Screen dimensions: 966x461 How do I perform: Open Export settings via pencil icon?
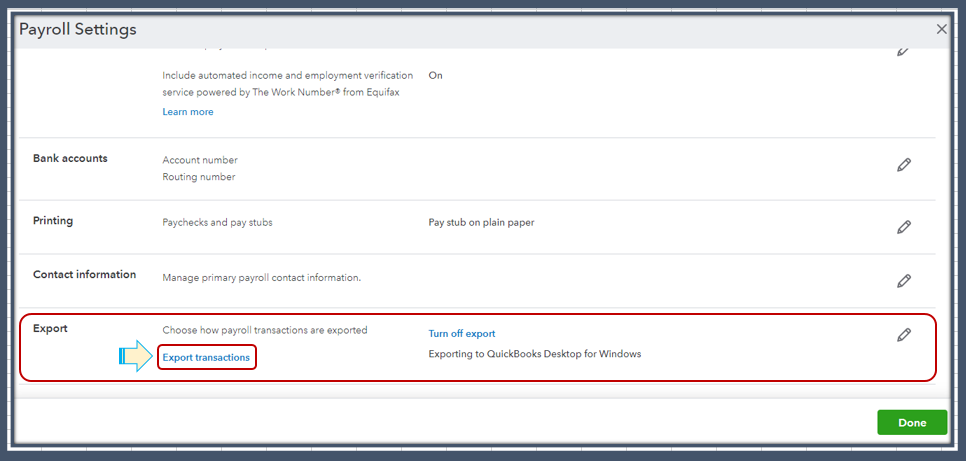[x=903, y=335]
